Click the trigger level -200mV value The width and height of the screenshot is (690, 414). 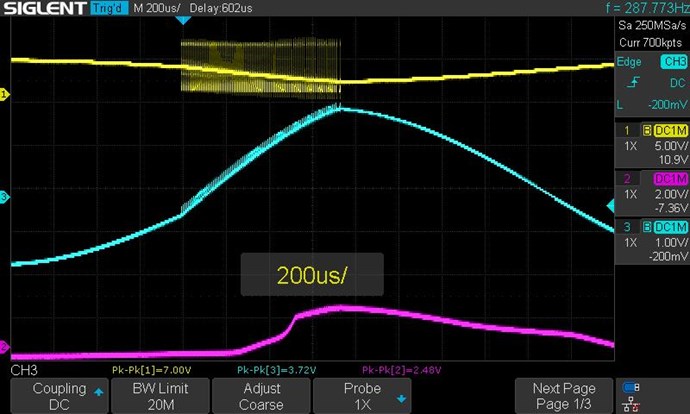(668, 105)
